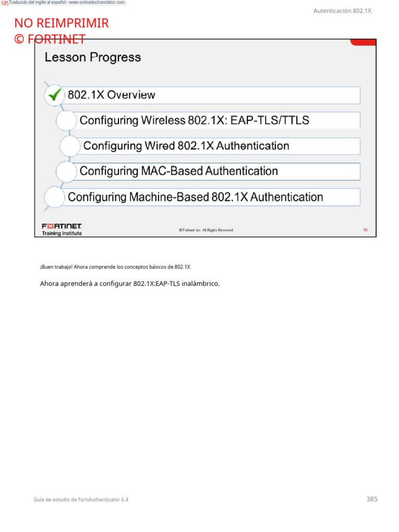Select the empty circle beside Configuring Wireless 802.1X

(66, 121)
